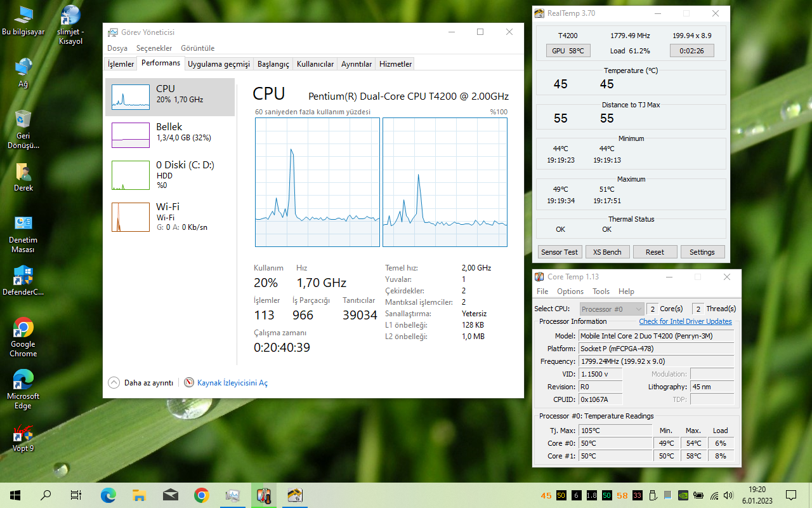Image resolution: width=812 pixels, height=508 pixels.
Task: Launch Google Chrome from the desktop
Action: coord(23,337)
